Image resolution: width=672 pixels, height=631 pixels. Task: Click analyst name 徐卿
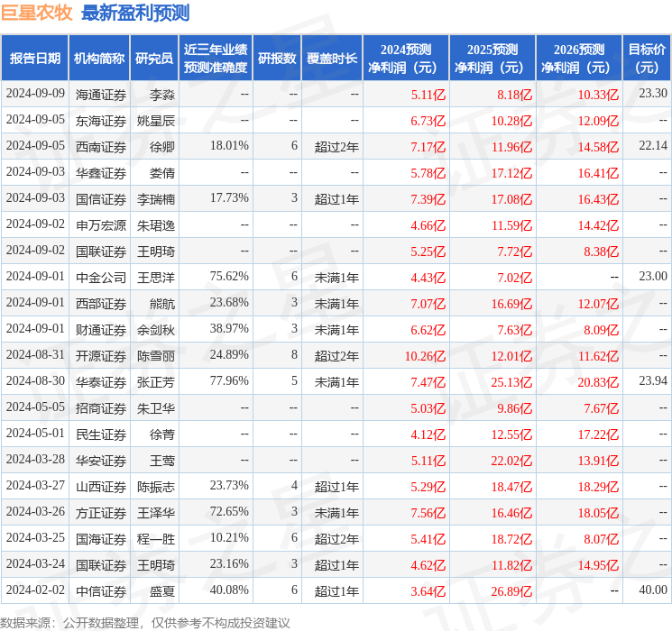162,147
